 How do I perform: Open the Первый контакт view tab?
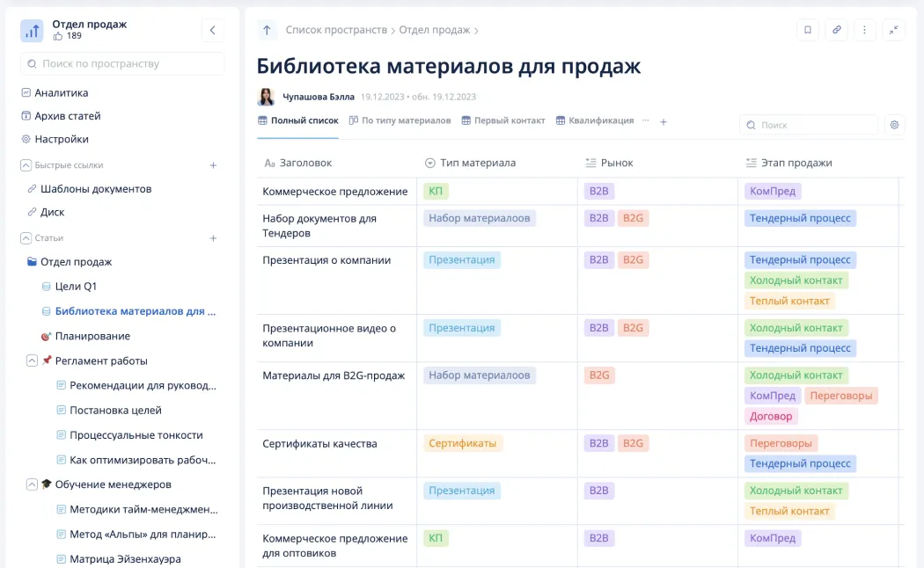coord(503,120)
